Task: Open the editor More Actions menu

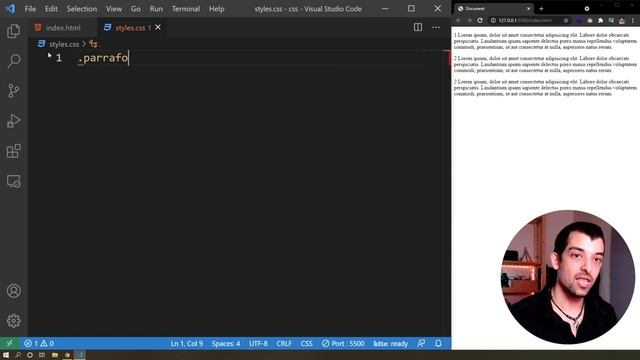Action: click(436, 27)
